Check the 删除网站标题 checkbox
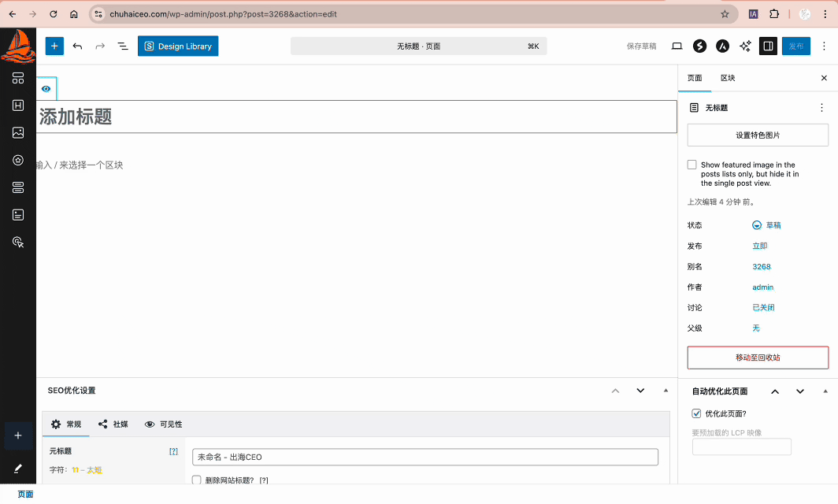838x504 pixels. pos(197,480)
